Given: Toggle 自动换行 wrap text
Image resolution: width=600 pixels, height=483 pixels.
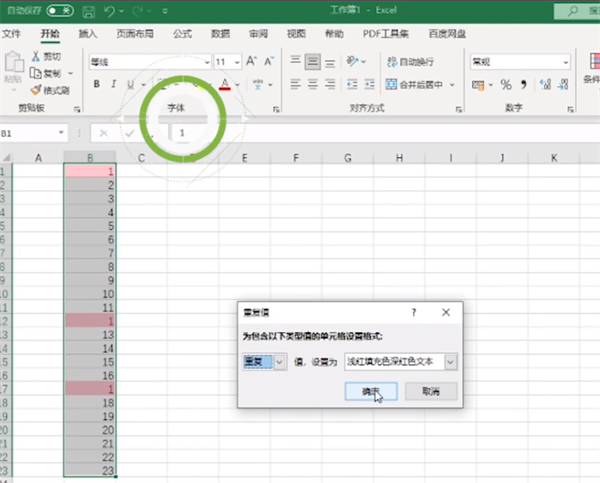Looking at the screenshot, I should click(x=410, y=62).
